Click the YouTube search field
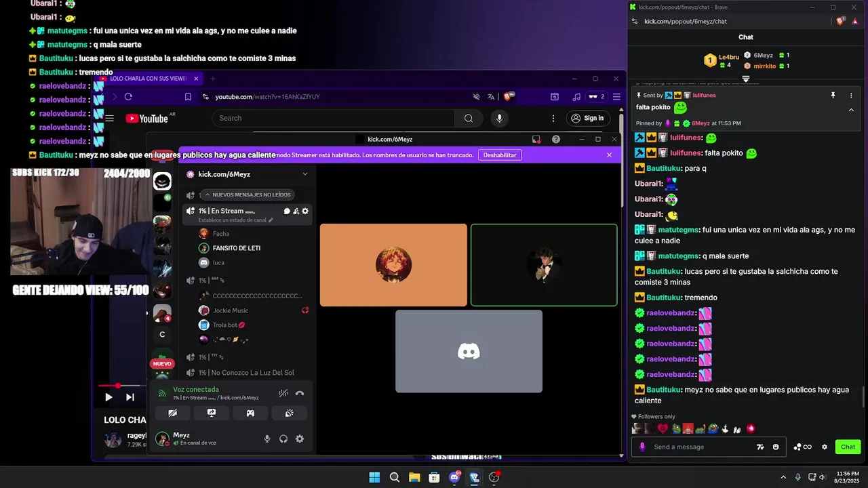Image resolution: width=868 pixels, height=488 pixels. point(333,118)
